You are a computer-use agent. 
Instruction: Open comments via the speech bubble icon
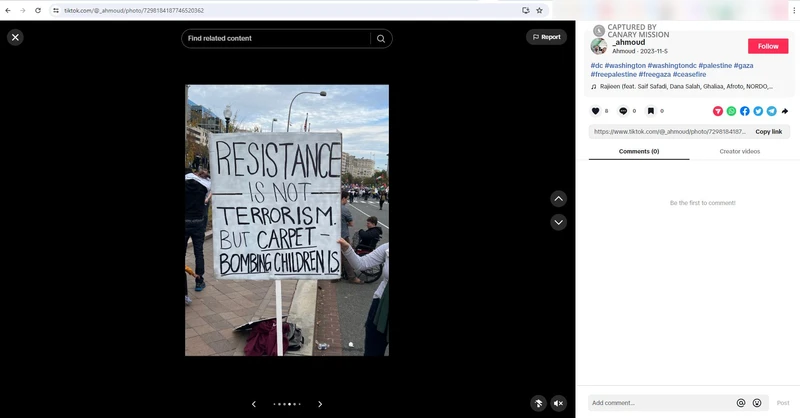pyautogui.click(x=623, y=111)
